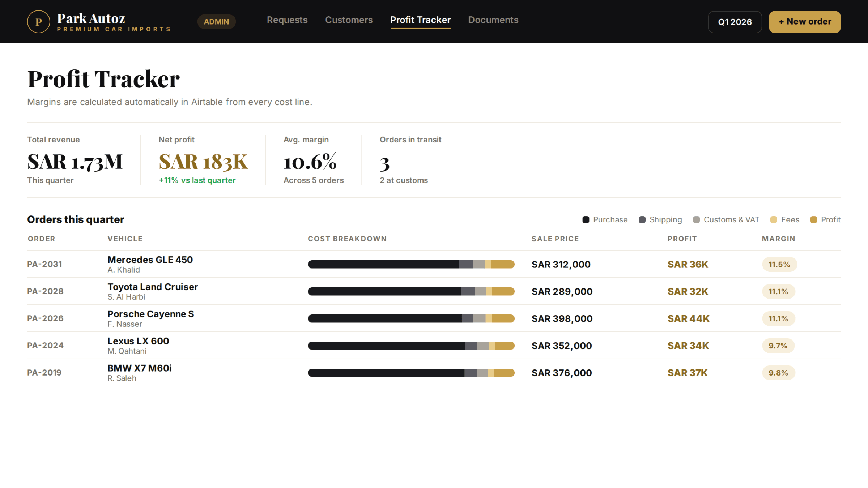
Task: Click the 2 at customs note
Action: (404, 180)
